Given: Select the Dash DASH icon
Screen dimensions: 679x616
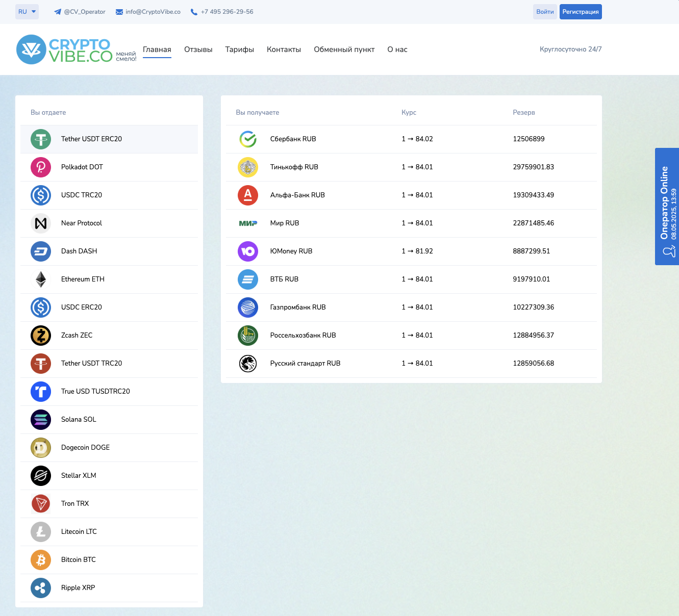Looking at the screenshot, I should pyautogui.click(x=41, y=251).
